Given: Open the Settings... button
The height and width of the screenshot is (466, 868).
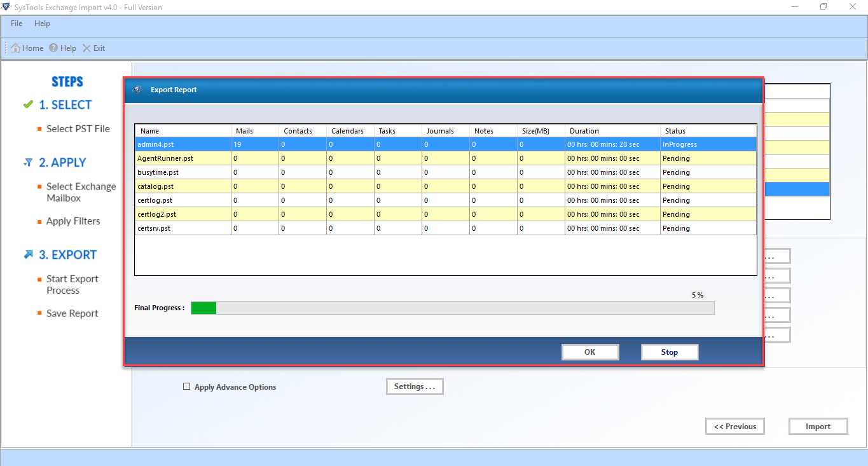Looking at the screenshot, I should [x=415, y=387].
